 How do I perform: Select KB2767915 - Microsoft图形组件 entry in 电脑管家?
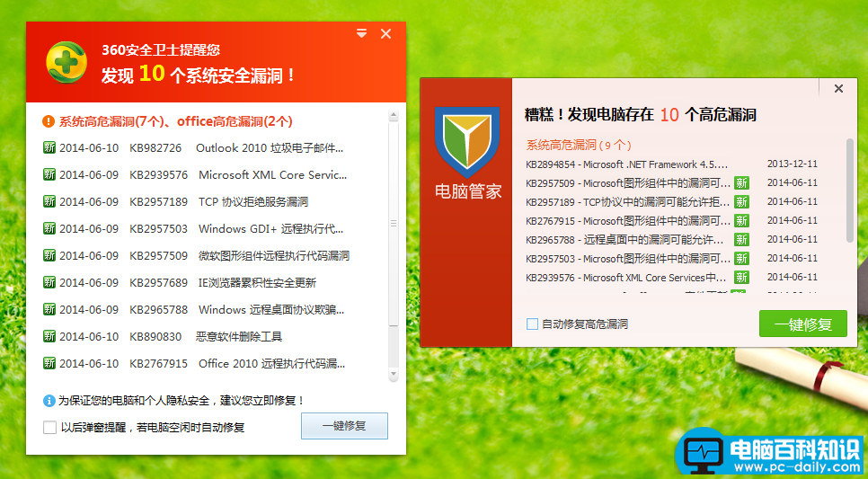coord(628,220)
